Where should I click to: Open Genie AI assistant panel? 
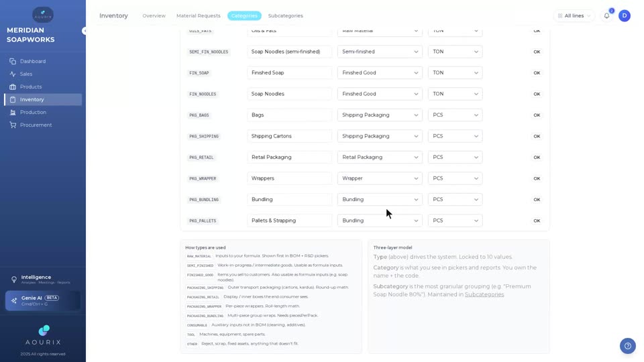[x=43, y=300]
